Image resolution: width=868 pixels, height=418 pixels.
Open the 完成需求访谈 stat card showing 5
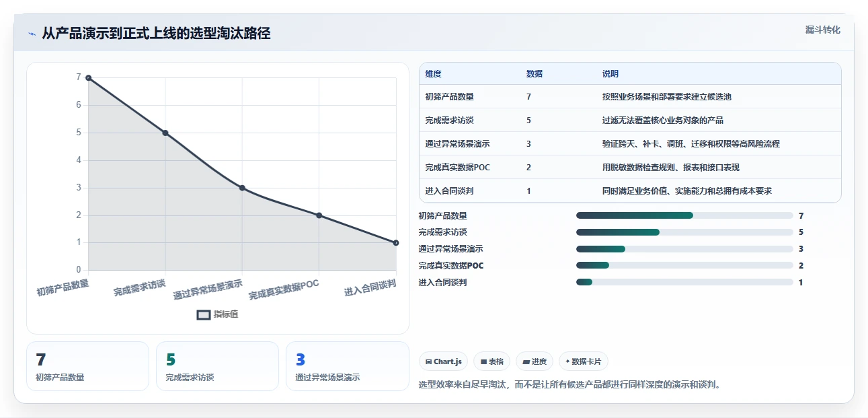pos(217,366)
